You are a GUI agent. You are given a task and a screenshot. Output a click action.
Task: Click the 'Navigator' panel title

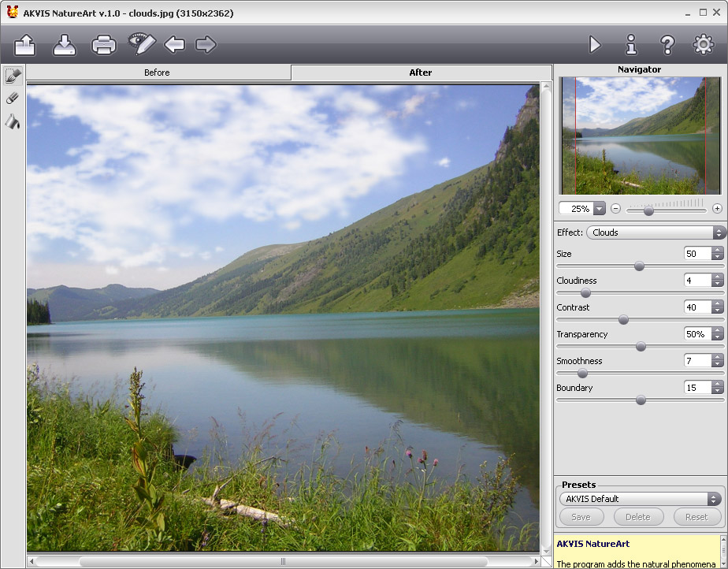639,69
